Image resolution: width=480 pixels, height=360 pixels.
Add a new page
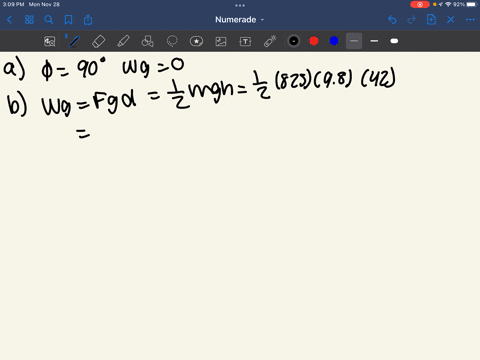coord(431,20)
